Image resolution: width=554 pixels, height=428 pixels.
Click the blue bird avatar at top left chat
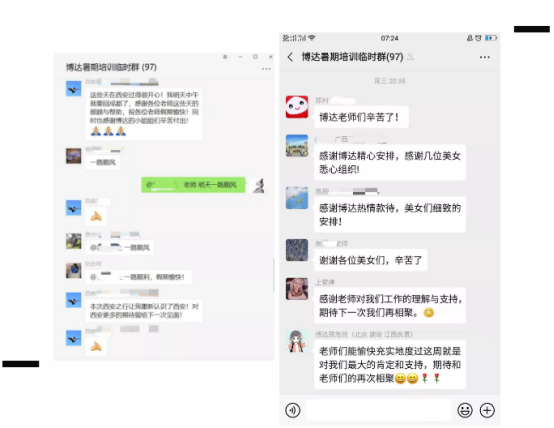coord(73,88)
